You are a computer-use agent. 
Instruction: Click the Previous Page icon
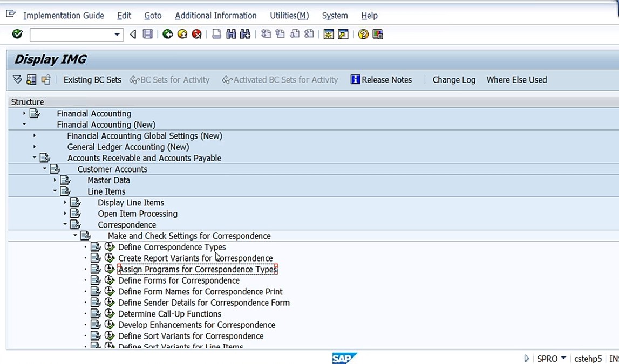(x=280, y=35)
